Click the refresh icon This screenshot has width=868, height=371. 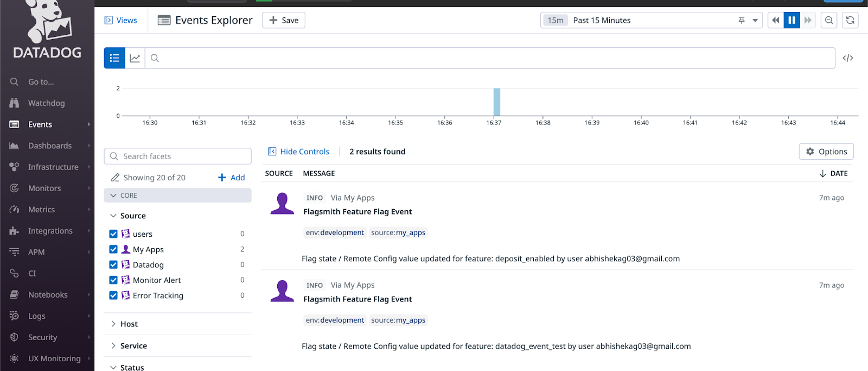[850, 20]
